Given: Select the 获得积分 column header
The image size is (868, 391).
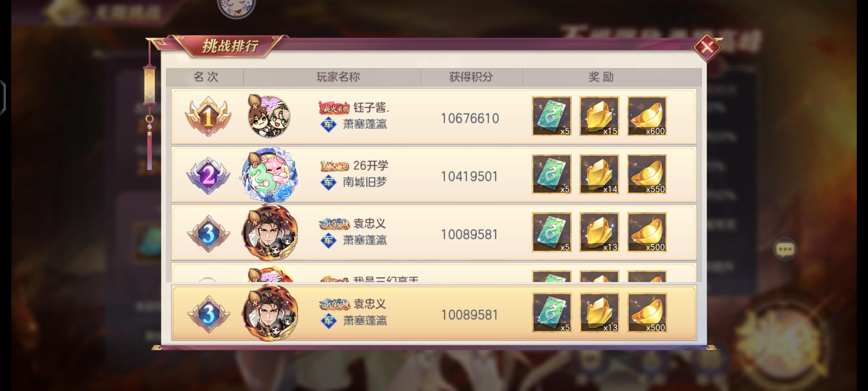Looking at the screenshot, I should coord(471,77).
